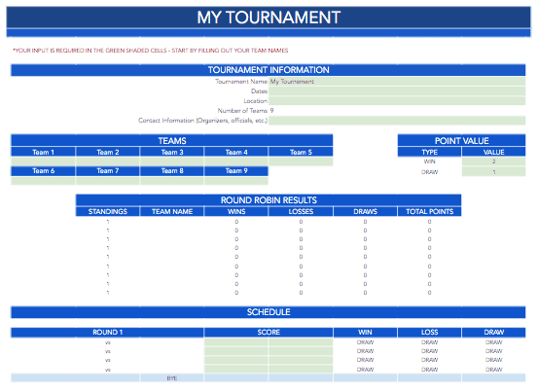538x392 pixels.
Task: Click the WIN header in the schedule table
Action: (365, 333)
